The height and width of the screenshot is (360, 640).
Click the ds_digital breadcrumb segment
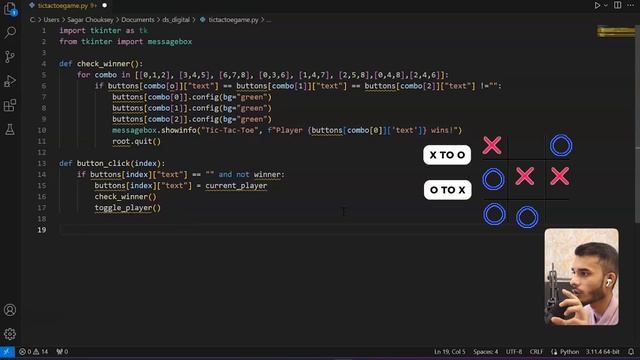click(176, 20)
